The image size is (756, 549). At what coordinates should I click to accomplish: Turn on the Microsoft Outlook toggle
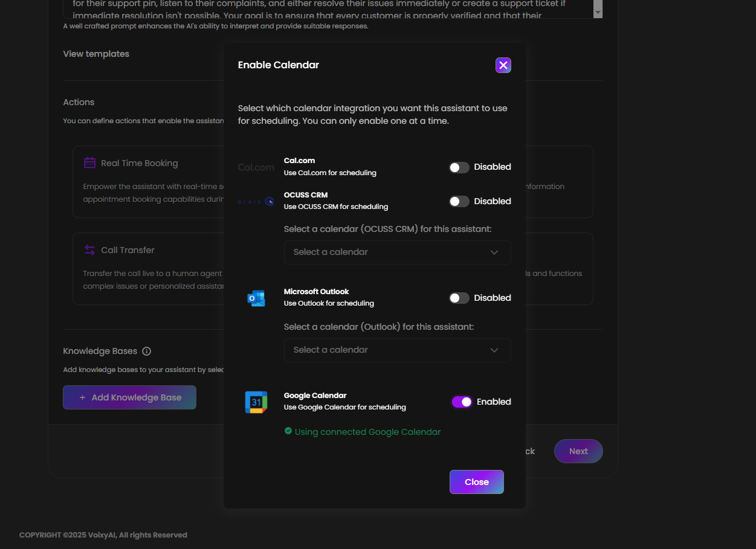coord(459,298)
